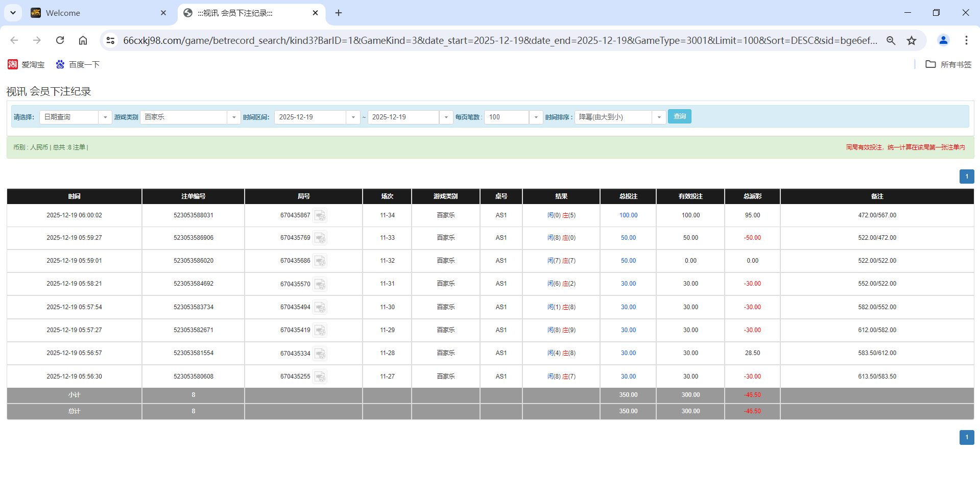Image resolution: width=980 pixels, height=477 pixels.
Task: Bookmark this page via the star icon
Action: click(912, 40)
